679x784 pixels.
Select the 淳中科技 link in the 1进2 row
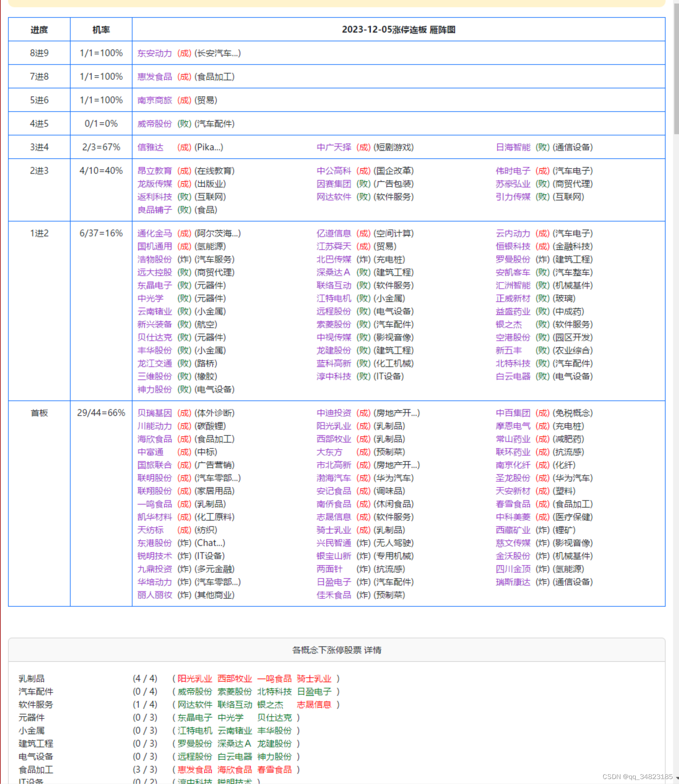coord(334,377)
